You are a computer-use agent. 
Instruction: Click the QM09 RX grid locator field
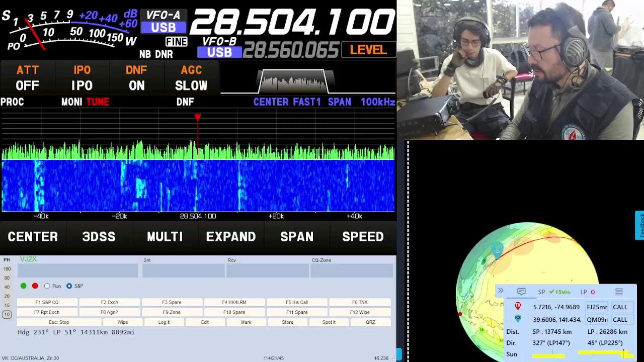pyautogui.click(x=597, y=319)
